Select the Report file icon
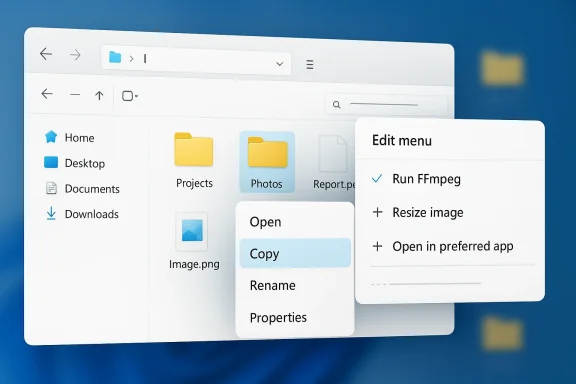 coord(333,153)
